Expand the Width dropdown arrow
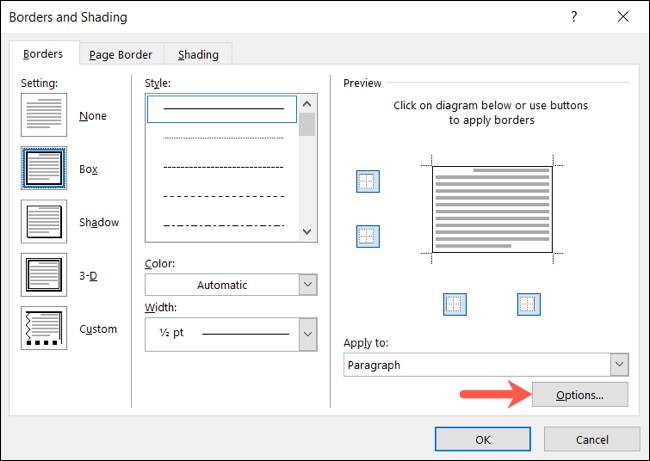The width and height of the screenshot is (650, 461). pyautogui.click(x=308, y=334)
